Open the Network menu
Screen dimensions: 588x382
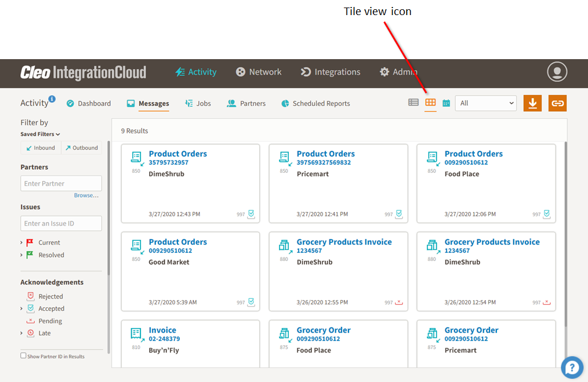click(259, 72)
